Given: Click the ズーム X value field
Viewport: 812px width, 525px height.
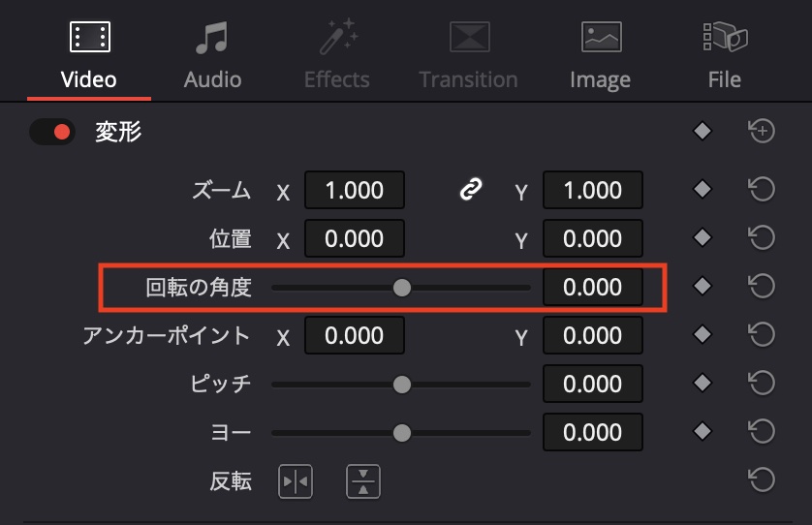Looking at the screenshot, I should click(x=355, y=191).
